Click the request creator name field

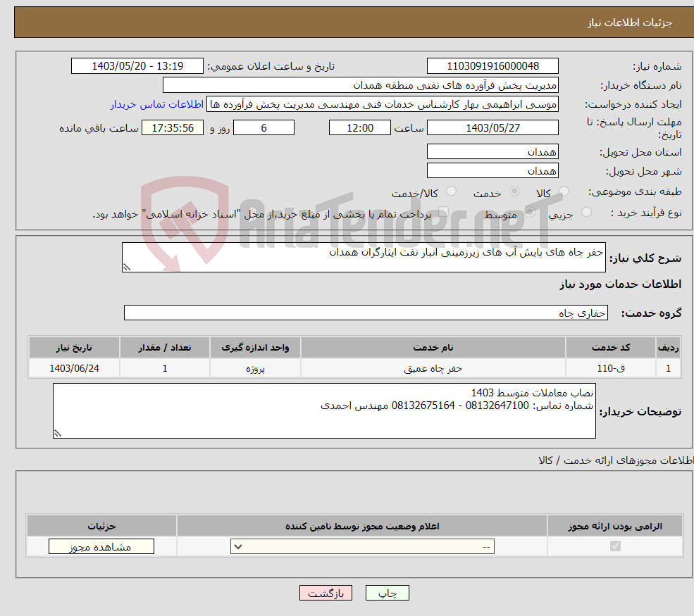(383, 104)
